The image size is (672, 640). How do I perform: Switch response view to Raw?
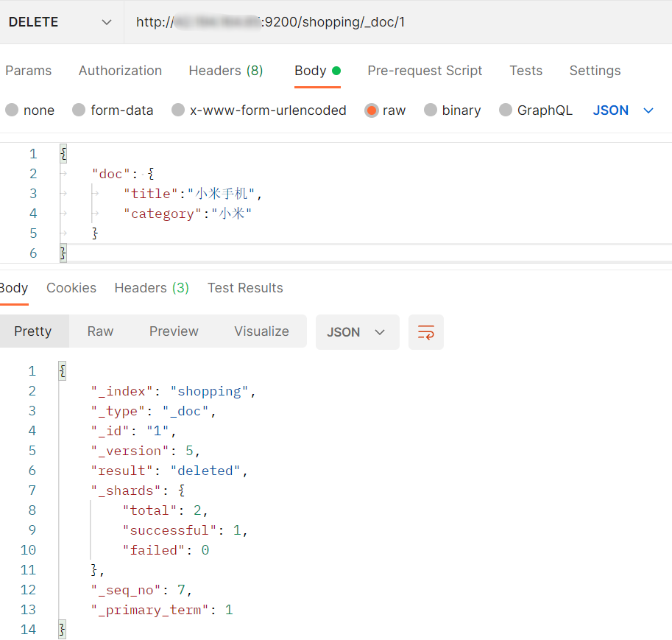pos(100,331)
